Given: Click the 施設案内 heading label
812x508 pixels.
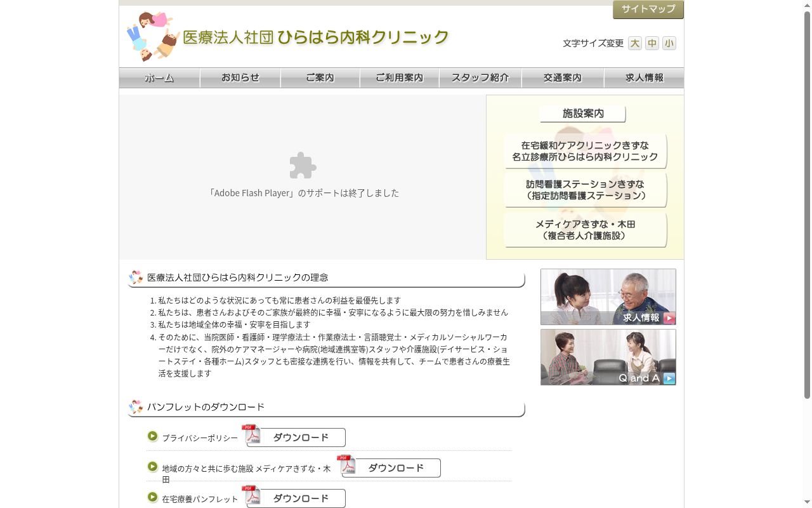Looking at the screenshot, I should pyautogui.click(x=583, y=114).
